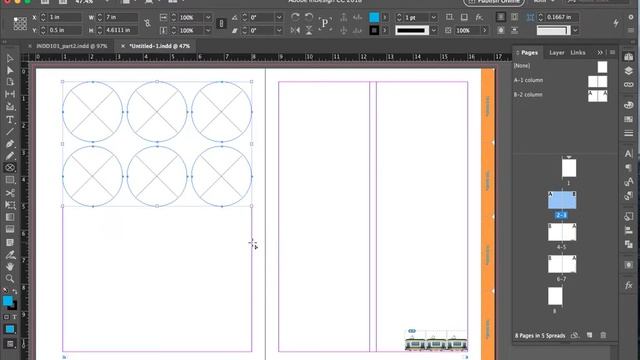The image size is (640, 360).
Task: Open Effects fx panel in right dock
Action: (x=629, y=285)
